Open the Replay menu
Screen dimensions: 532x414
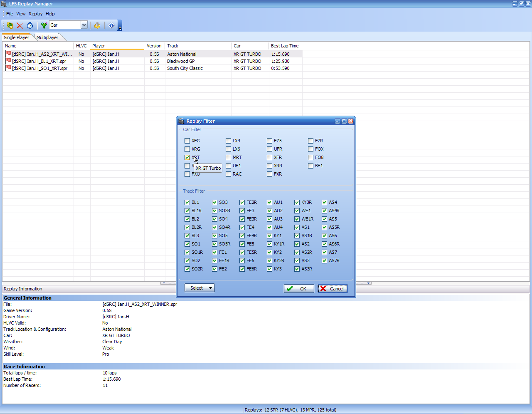[35, 14]
